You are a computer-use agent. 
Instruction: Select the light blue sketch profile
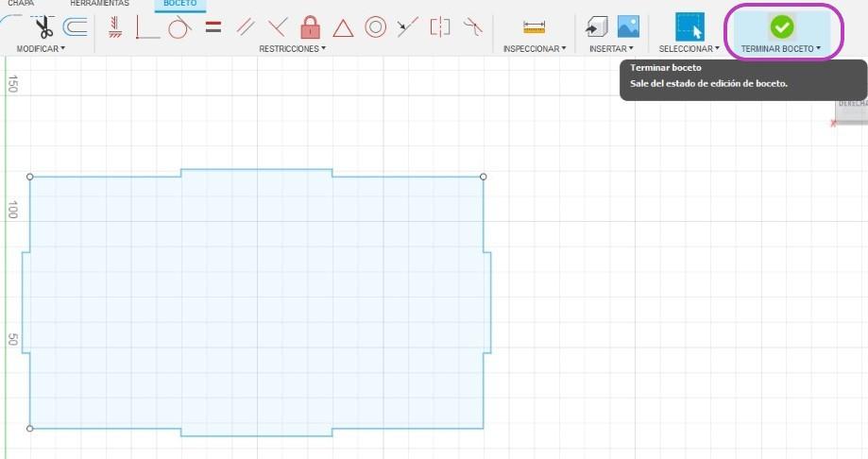pyautogui.click(x=256, y=302)
